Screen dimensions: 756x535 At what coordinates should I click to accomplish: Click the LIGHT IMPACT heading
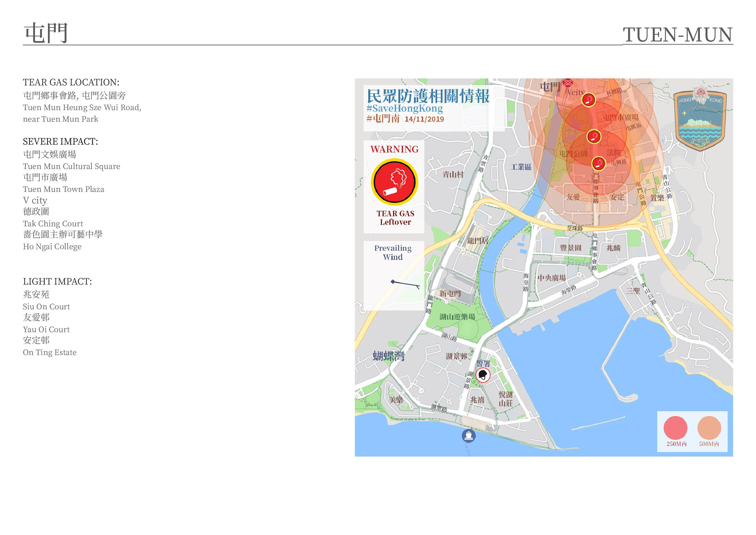tap(57, 281)
